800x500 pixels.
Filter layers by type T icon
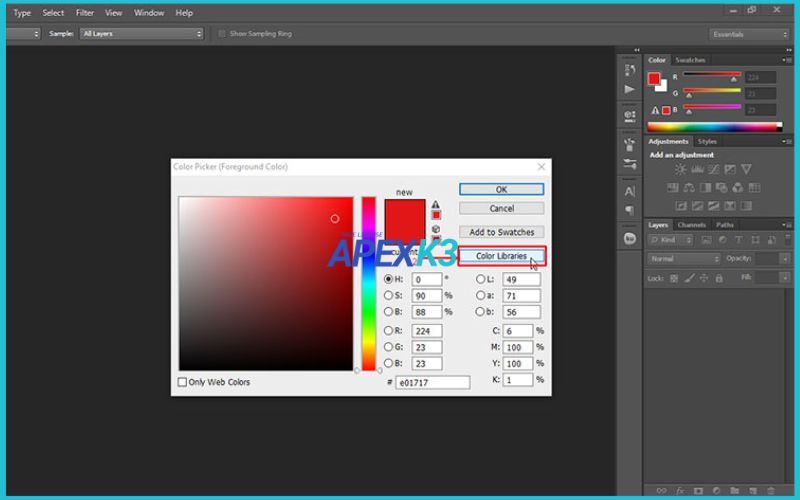[x=738, y=240]
